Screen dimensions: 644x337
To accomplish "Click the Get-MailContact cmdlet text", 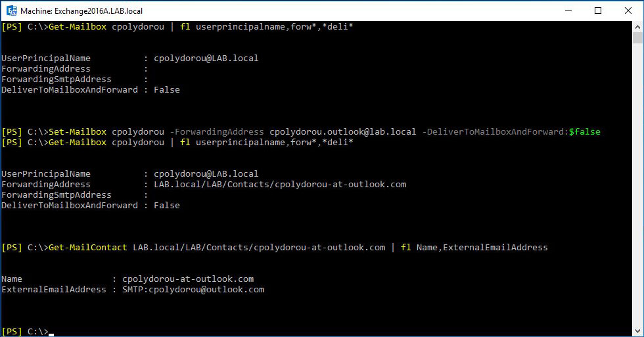I will pos(88,248).
